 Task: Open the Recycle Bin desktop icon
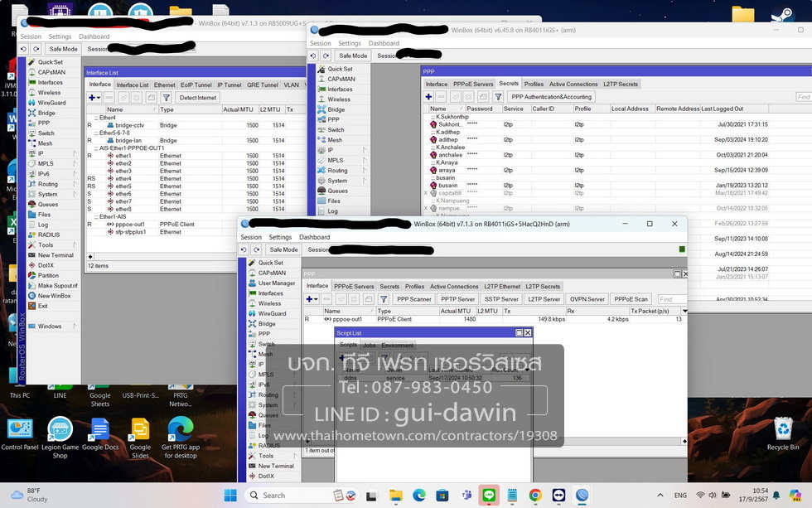[x=783, y=434]
